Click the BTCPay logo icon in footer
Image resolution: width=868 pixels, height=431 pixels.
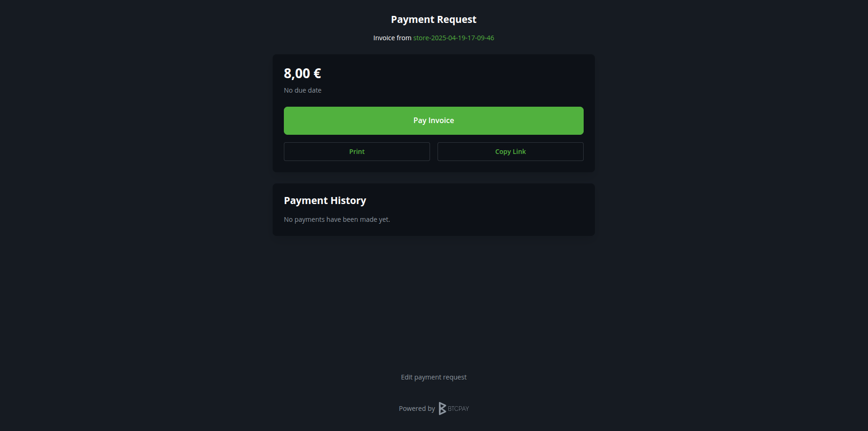[x=442, y=409]
